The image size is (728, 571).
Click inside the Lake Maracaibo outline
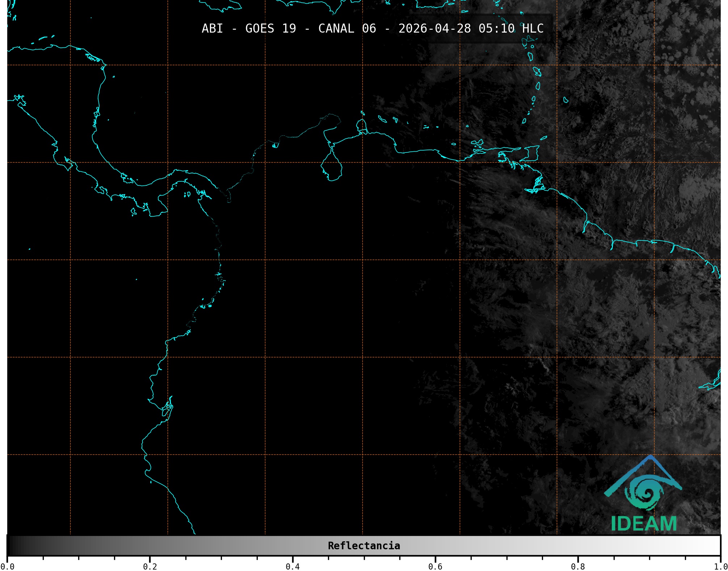(331, 168)
